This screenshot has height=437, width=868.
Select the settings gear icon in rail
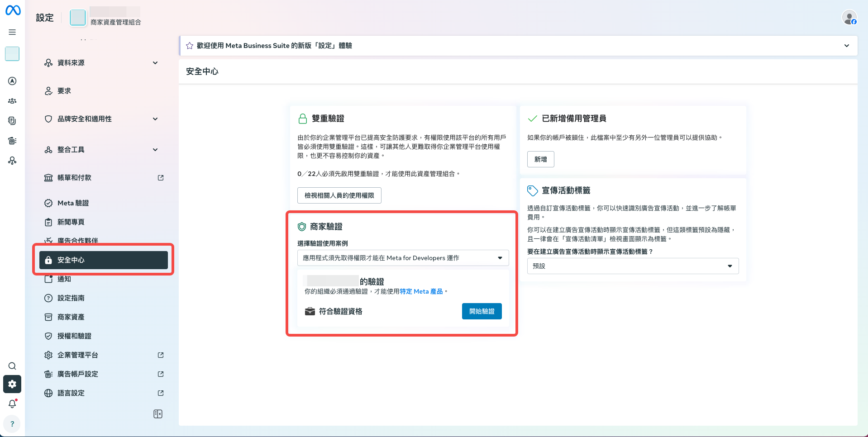(x=12, y=384)
